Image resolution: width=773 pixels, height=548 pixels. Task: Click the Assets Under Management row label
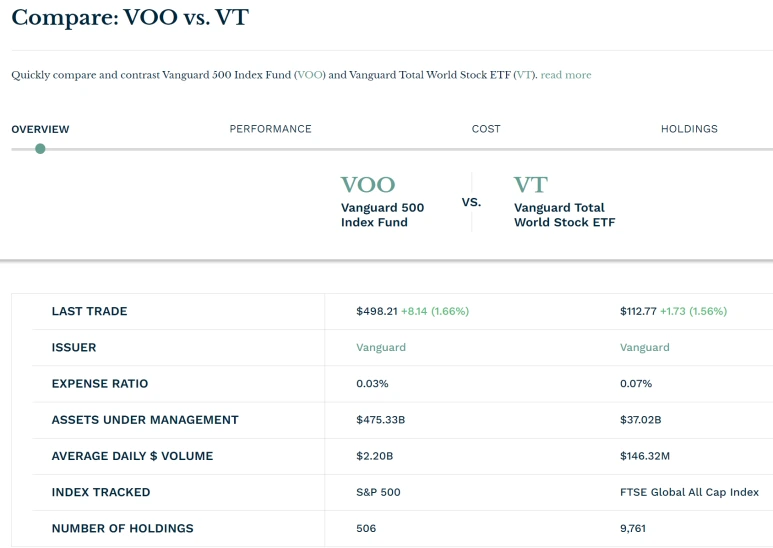tap(145, 420)
